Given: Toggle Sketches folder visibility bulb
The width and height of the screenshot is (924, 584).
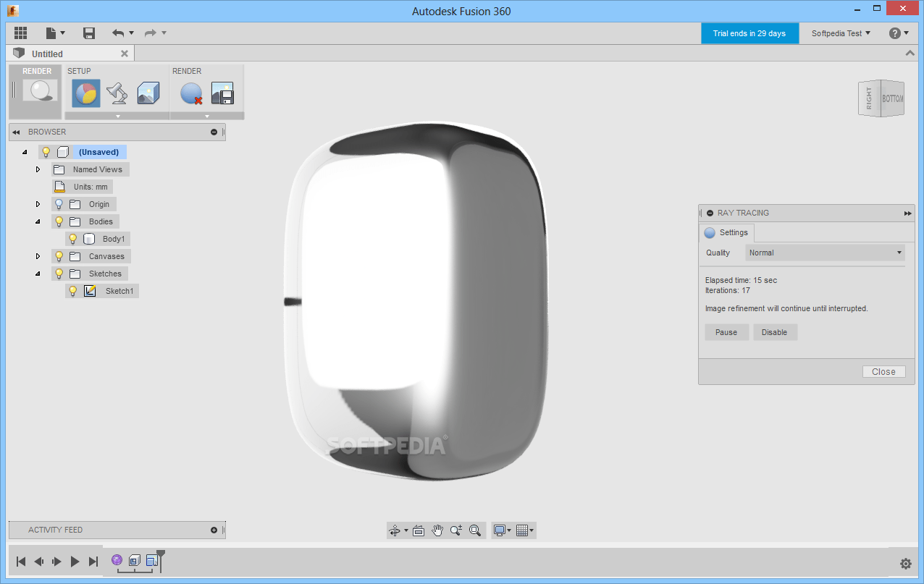Looking at the screenshot, I should tap(59, 274).
